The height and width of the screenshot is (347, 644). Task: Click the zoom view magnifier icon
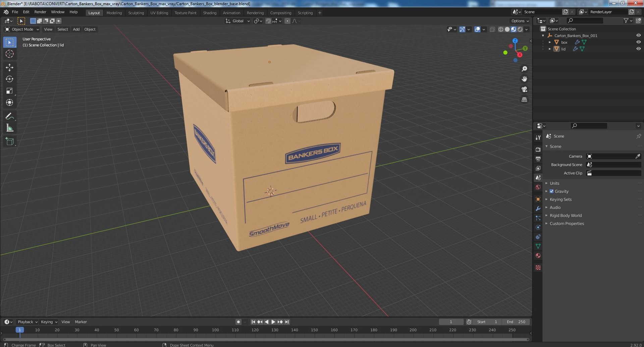pos(524,69)
